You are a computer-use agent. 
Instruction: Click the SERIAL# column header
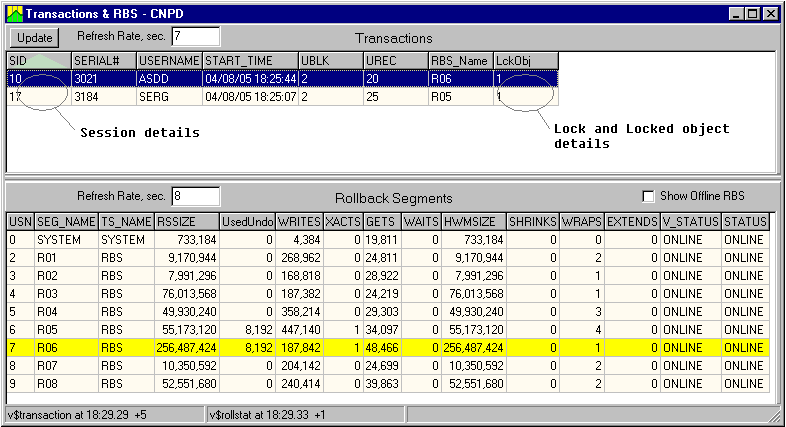click(104, 61)
